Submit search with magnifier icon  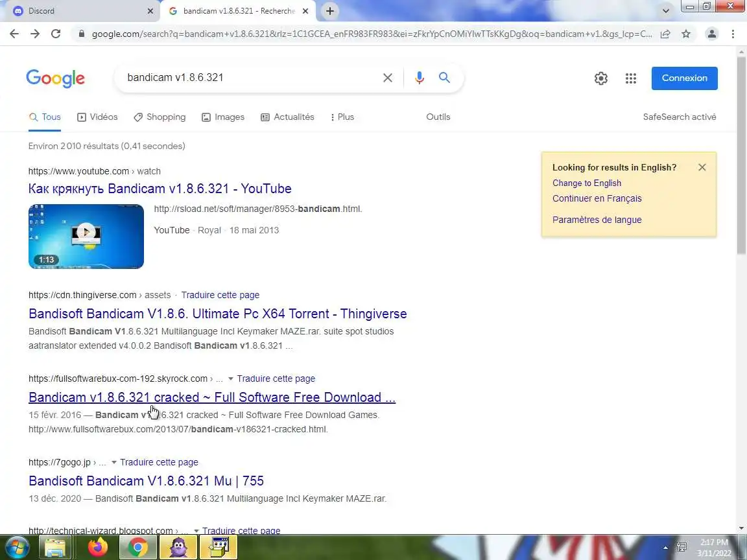tap(444, 78)
